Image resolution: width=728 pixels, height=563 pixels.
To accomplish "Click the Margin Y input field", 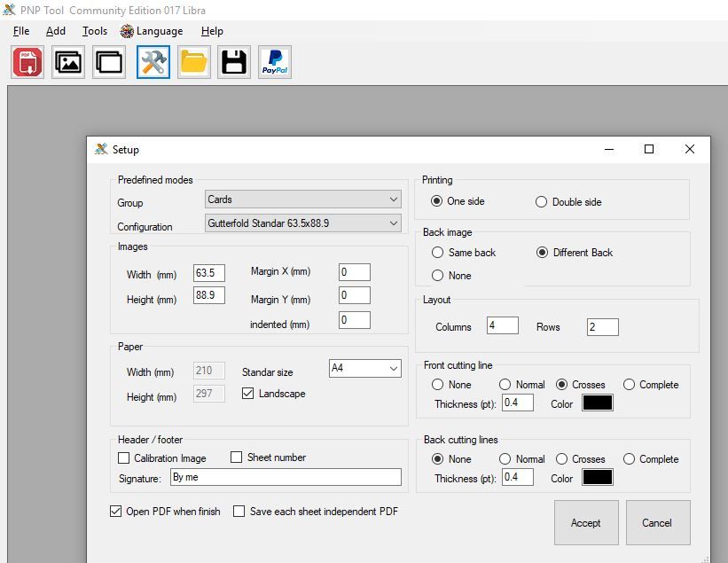I will tap(355, 295).
